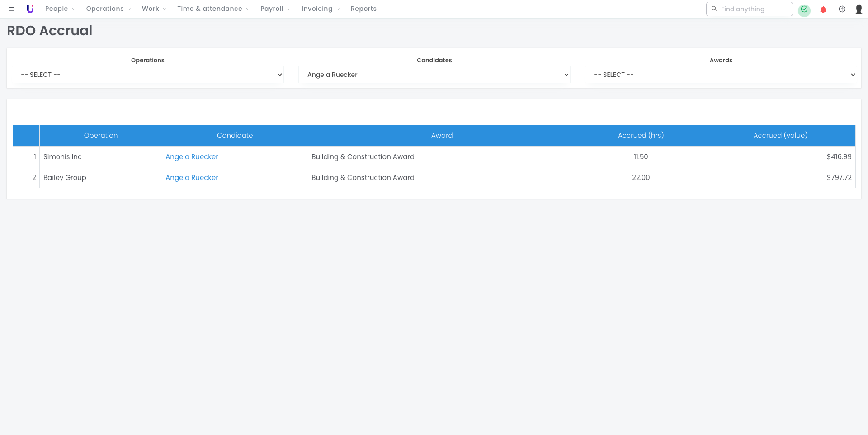Image resolution: width=868 pixels, height=435 pixels.
Task: Open the hamburger sidebar menu
Action: pyautogui.click(x=11, y=9)
